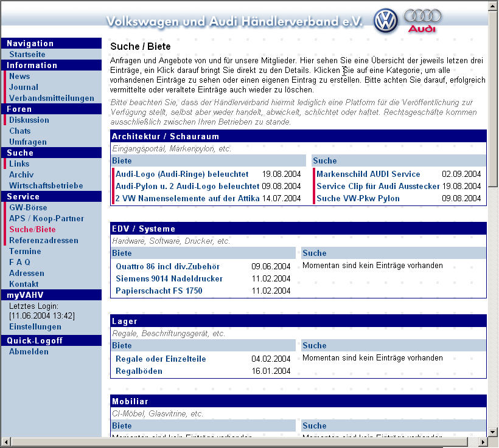Open the Lager category header

click(x=125, y=321)
